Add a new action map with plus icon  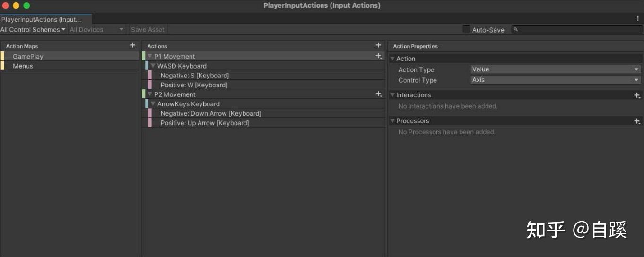point(132,45)
